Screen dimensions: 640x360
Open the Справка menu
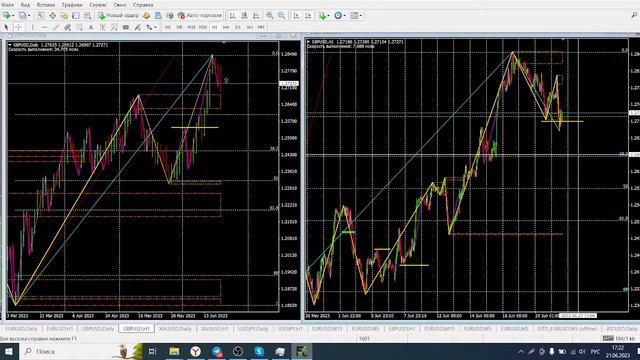[x=143, y=5]
